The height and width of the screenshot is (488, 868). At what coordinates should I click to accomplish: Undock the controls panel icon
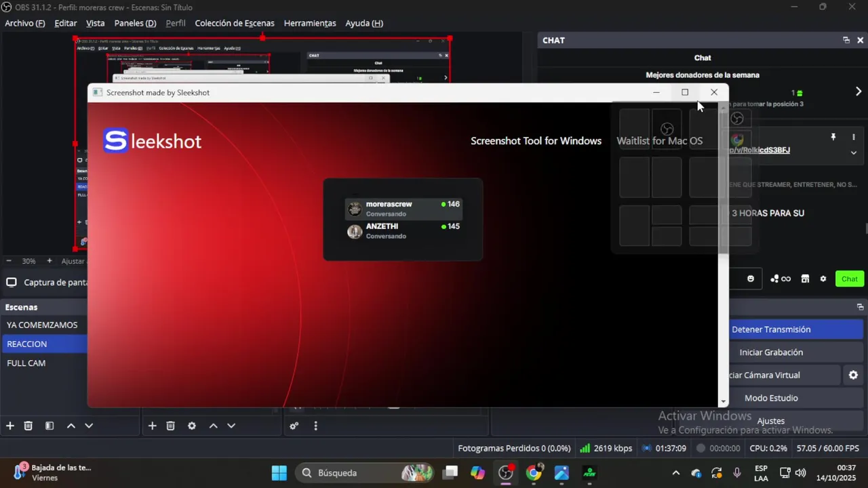tap(860, 307)
